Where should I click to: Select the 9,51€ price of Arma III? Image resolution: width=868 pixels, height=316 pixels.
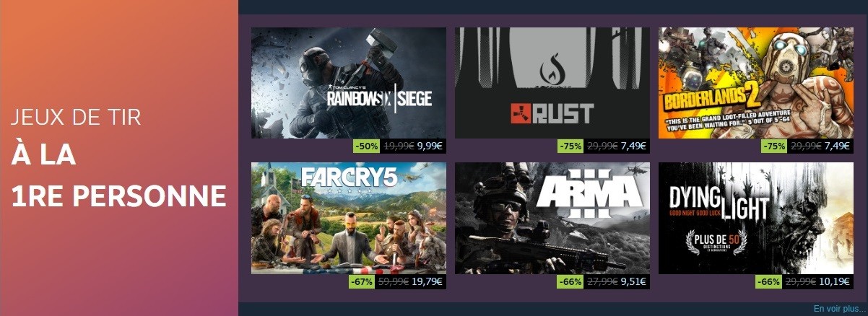click(634, 281)
